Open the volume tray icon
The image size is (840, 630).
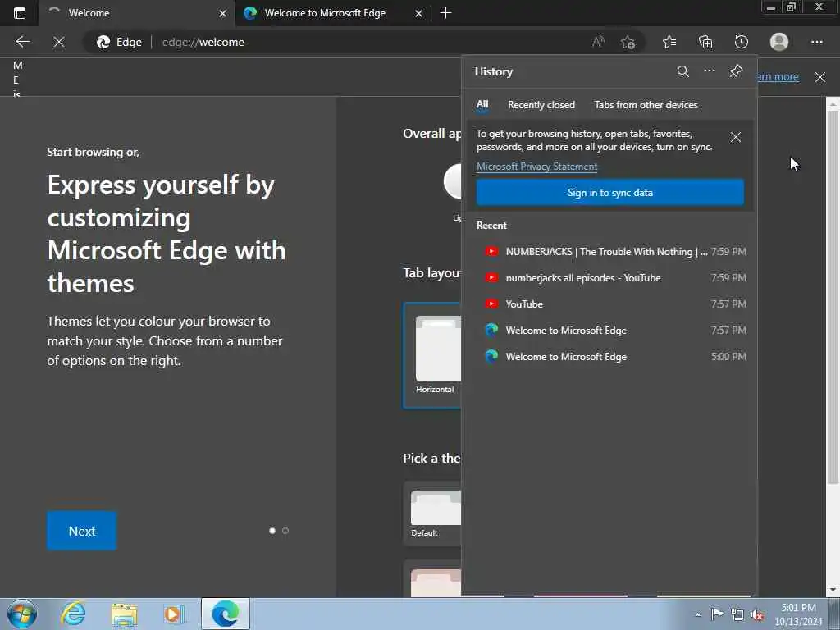pos(757,614)
